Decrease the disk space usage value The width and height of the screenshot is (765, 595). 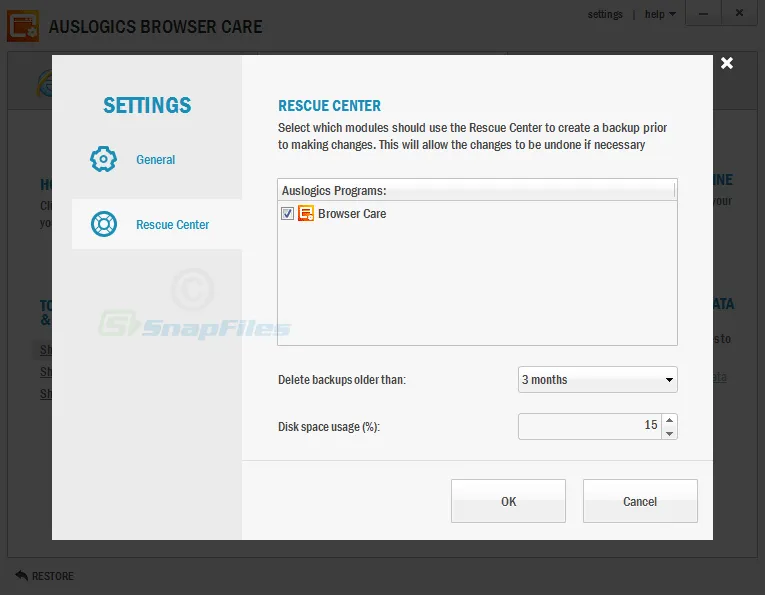click(x=669, y=433)
